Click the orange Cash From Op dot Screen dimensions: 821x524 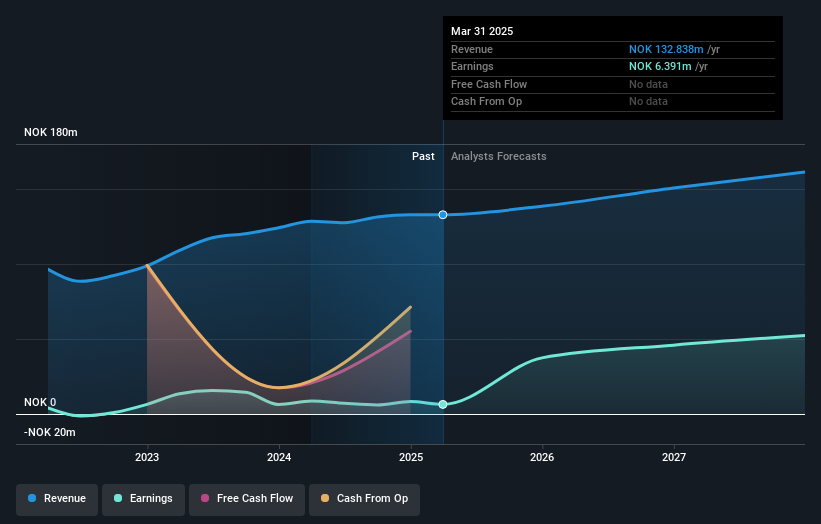click(x=325, y=498)
